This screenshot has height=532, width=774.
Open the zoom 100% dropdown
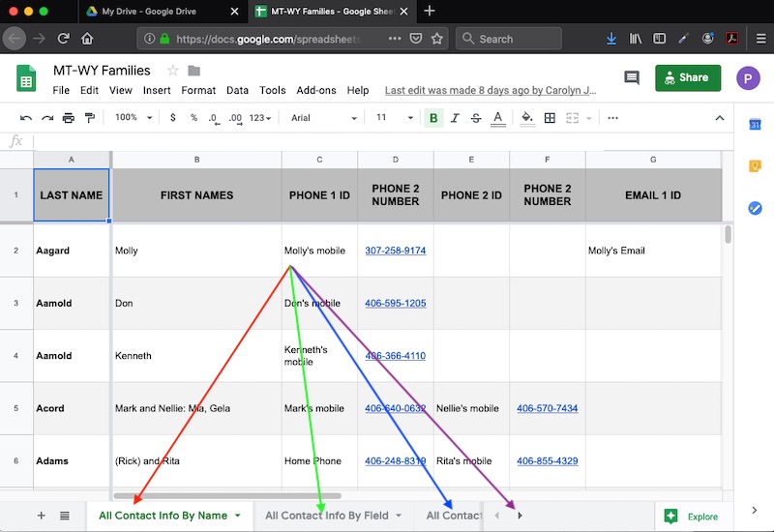point(134,117)
